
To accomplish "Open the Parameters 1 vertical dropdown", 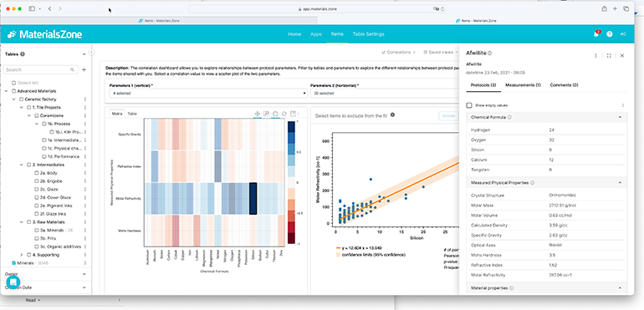I will pos(208,94).
